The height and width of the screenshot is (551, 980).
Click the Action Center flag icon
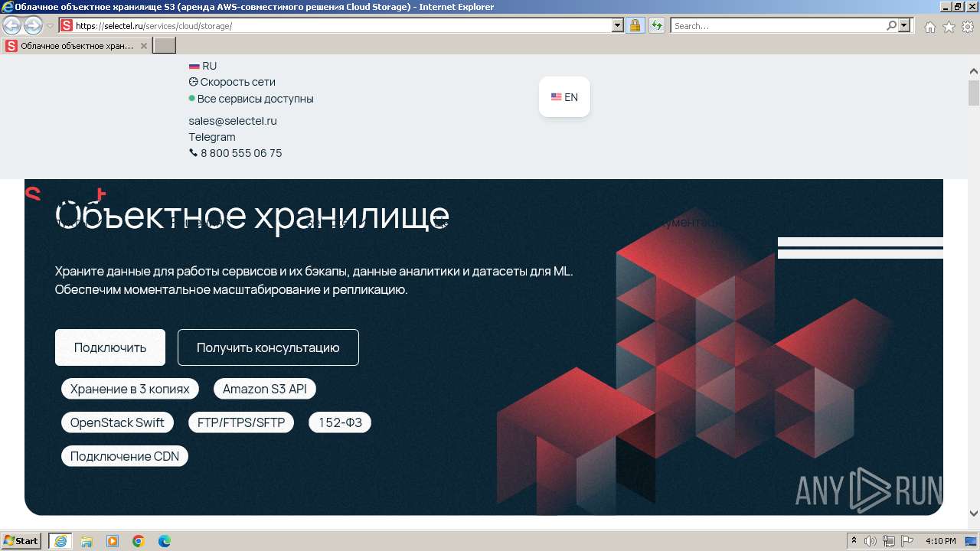[906, 541]
